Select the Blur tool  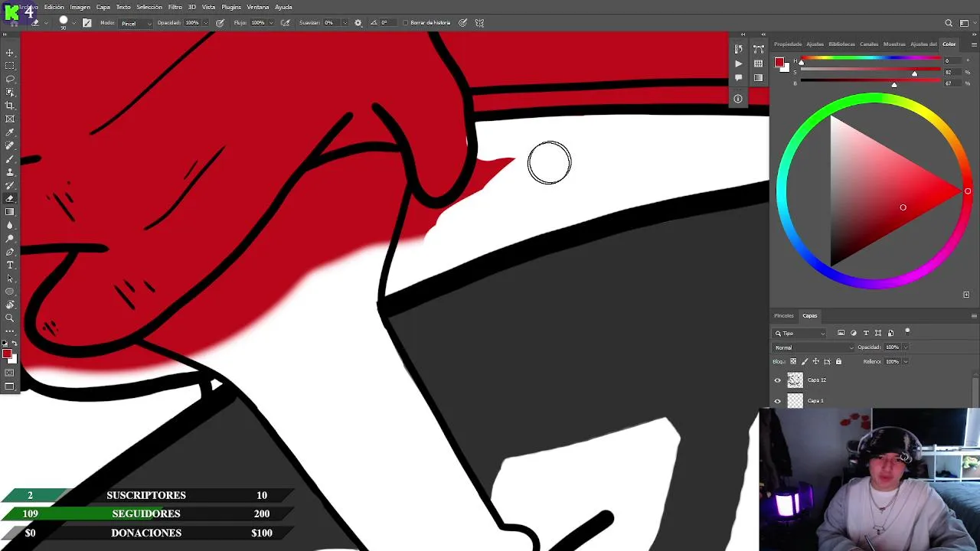pos(10,225)
